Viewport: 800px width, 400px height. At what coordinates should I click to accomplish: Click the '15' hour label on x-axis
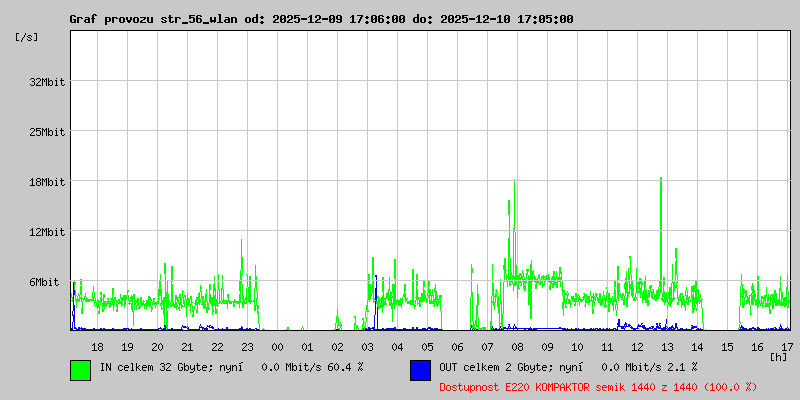click(x=728, y=347)
